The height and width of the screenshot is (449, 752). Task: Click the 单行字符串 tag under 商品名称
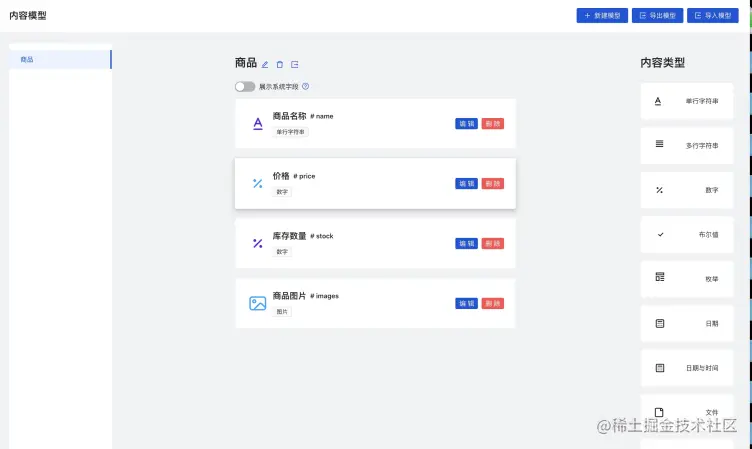290,132
